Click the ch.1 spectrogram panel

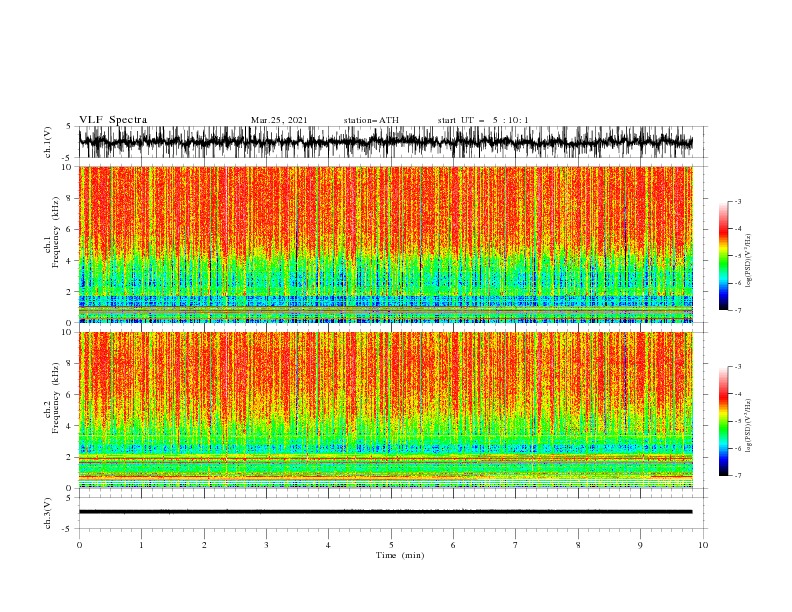point(386,244)
